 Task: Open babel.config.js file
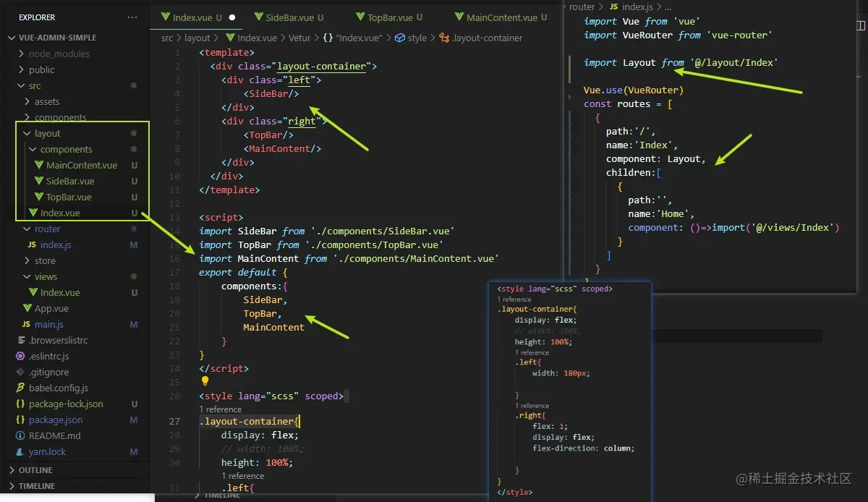59,388
